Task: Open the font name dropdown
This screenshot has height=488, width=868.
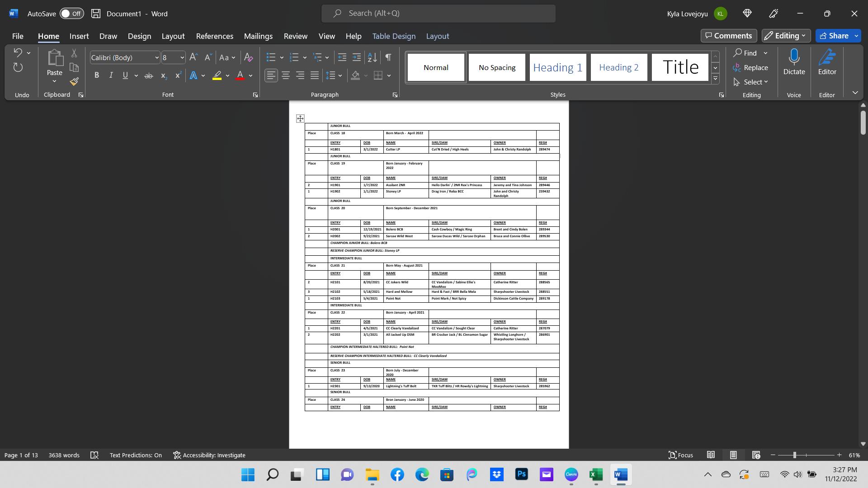Action: [156, 58]
